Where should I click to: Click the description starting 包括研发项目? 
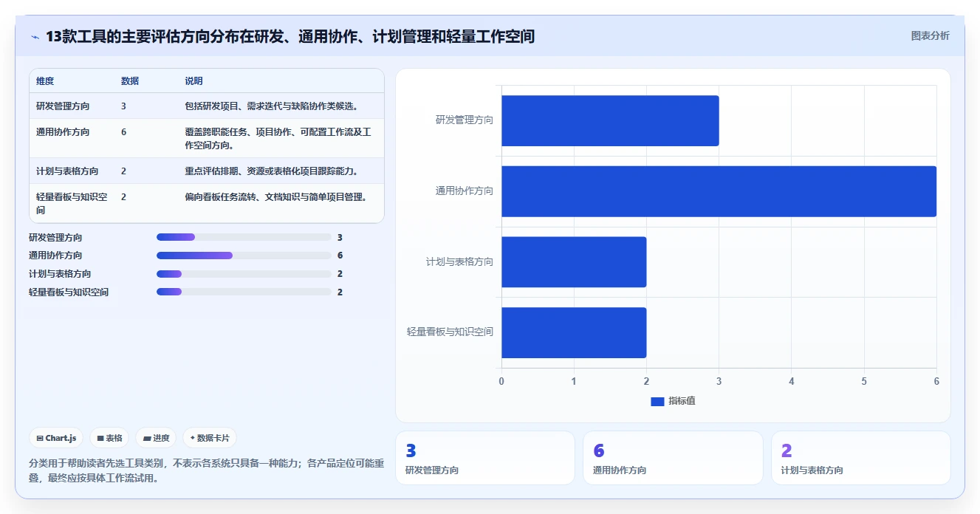272,106
